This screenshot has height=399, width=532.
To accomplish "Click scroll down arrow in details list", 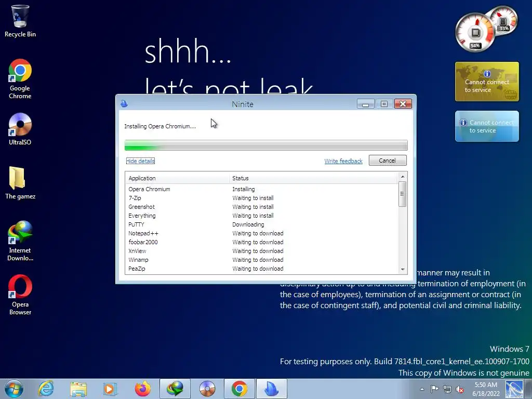I will click(403, 270).
